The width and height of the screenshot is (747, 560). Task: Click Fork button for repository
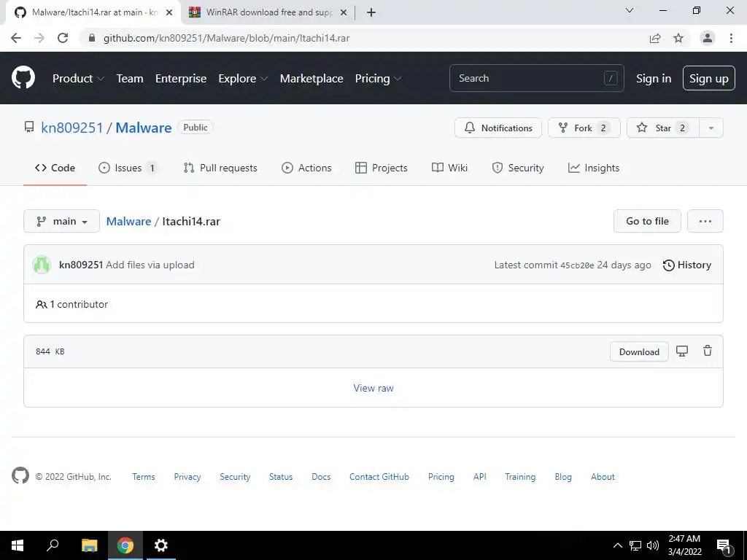[584, 128]
